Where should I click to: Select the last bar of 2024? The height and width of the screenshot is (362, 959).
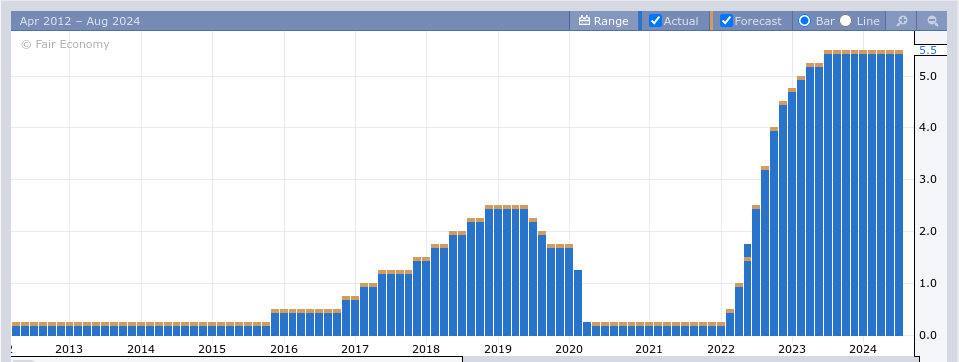pyautogui.click(x=898, y=193)
